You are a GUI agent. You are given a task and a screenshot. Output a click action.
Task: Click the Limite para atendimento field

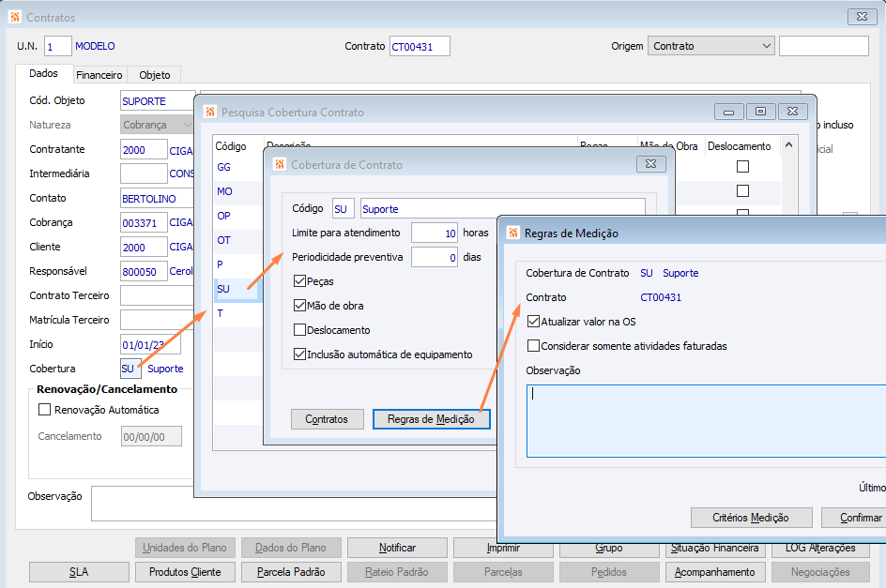[435, 233]
